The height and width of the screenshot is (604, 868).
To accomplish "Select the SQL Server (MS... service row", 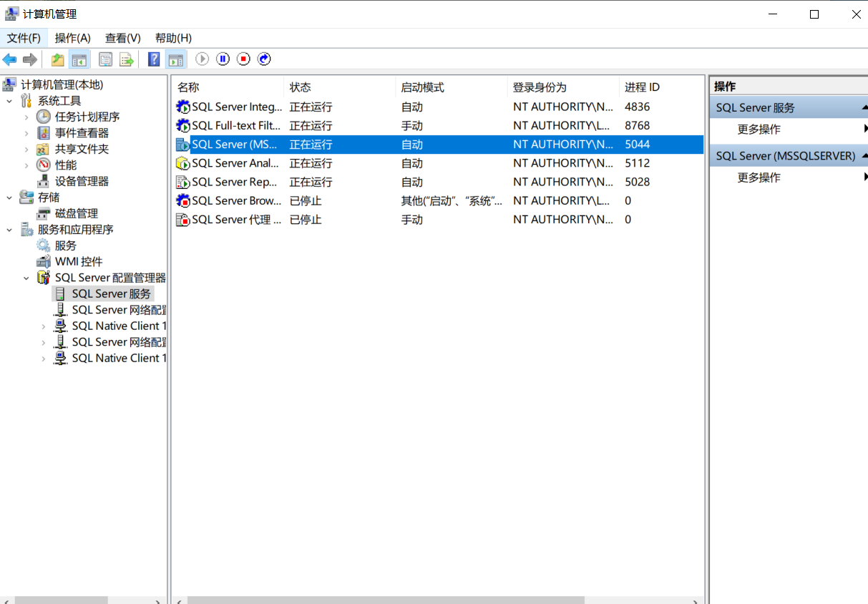I will point(439,145).
